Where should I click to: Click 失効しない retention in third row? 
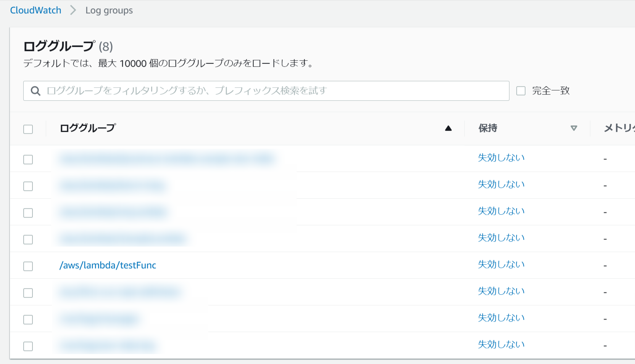(x=501, y=211)
